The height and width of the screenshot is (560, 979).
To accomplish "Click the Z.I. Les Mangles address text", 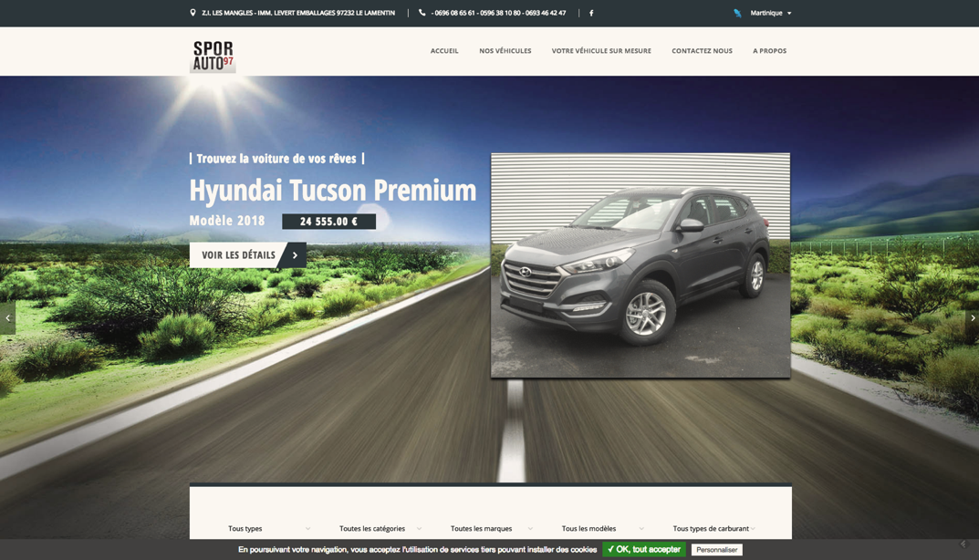I will pos(298,13).
